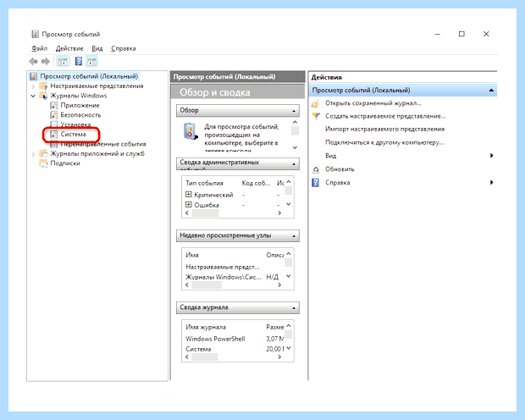Click the Приложение log icon
This screenshot has height=420, width=525.
click(x=53, y=106)
